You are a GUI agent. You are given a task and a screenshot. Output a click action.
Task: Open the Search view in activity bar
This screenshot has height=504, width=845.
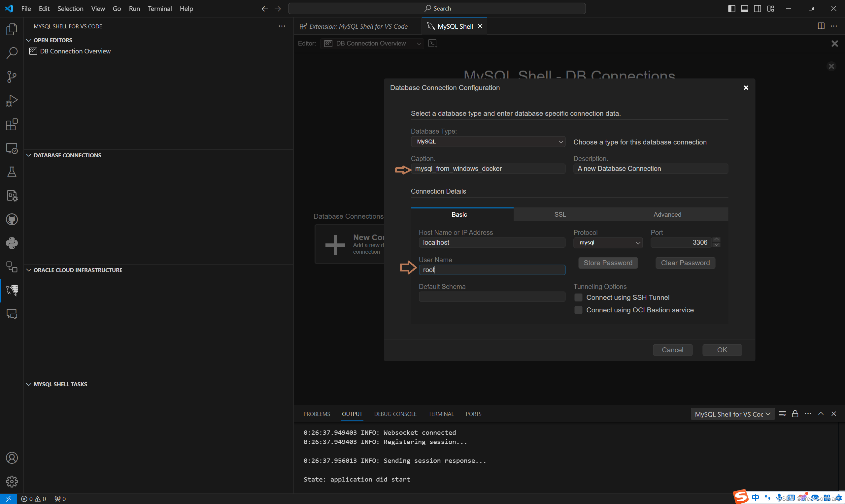pyautogui.click(x=12, y=53)
